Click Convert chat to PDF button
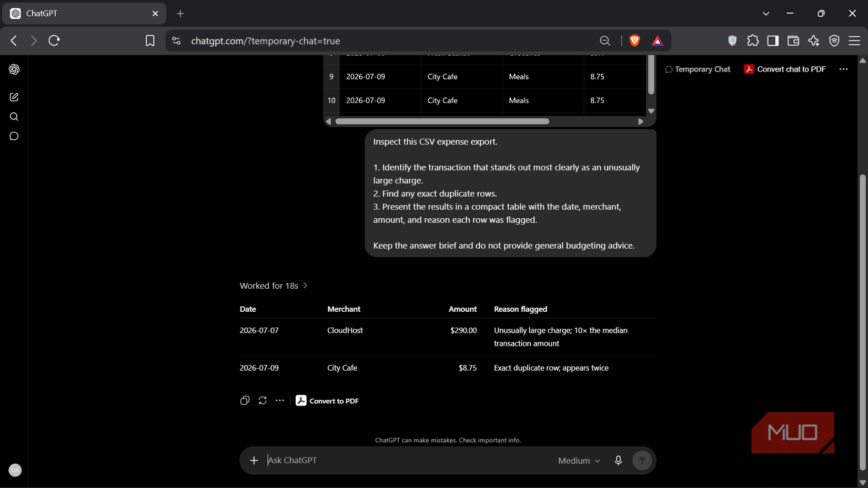The width and height of the screenshot is (868, 488). tap(785, 69)
